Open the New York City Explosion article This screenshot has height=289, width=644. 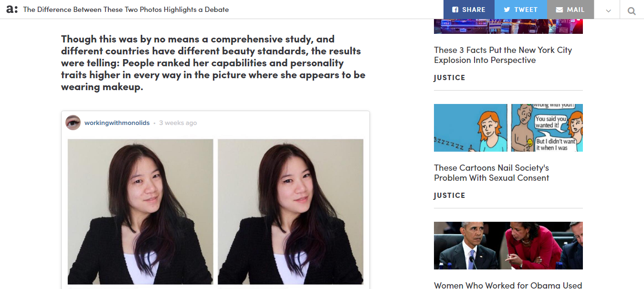tap(503, 55)
